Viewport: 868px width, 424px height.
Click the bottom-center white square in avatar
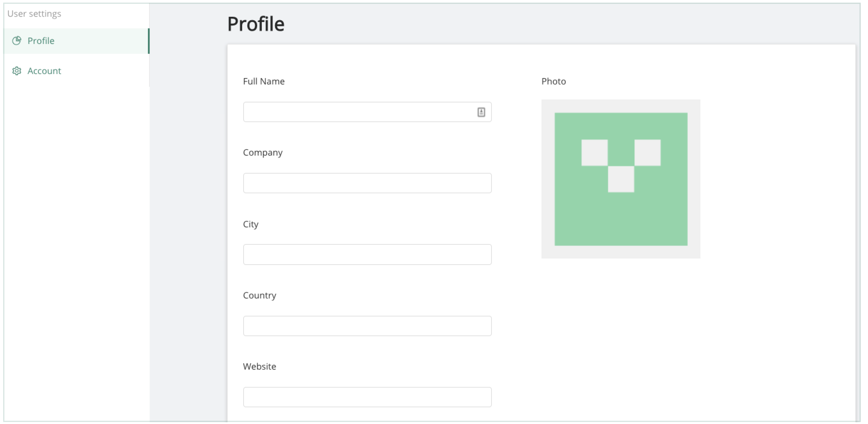coord(621,179)
